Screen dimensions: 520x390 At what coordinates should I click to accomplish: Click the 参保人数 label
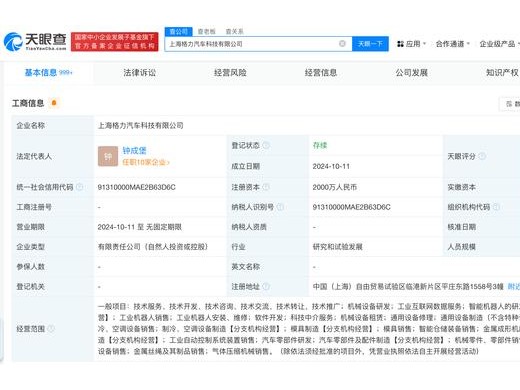(x=30, y=267)
